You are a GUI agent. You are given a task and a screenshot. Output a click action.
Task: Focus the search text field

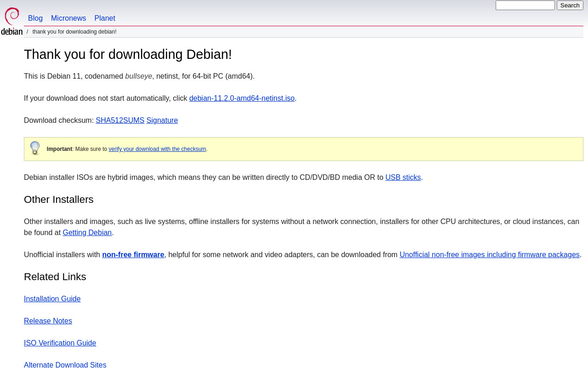(x=525, y=6)
